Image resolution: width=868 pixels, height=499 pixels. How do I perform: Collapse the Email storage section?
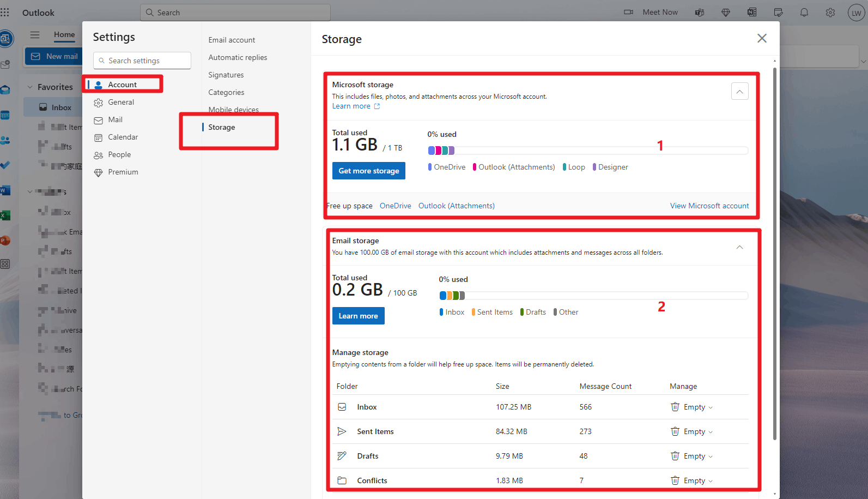coord(739,247)
